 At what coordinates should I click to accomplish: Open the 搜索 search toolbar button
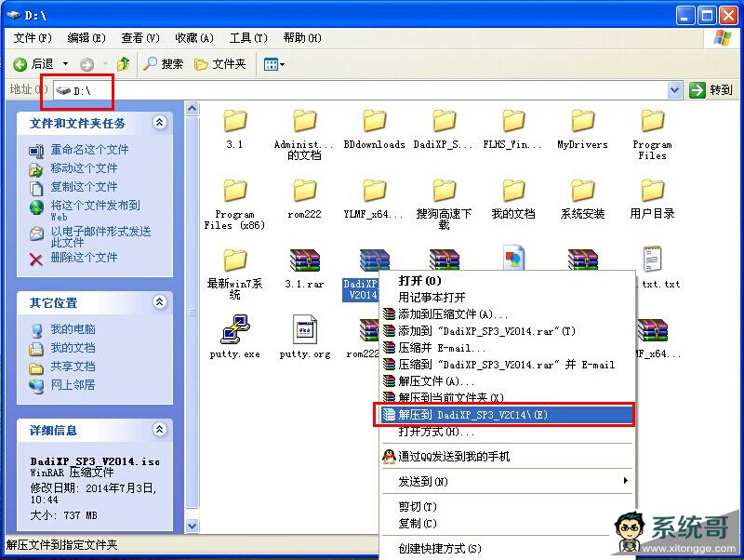[164, 63]
